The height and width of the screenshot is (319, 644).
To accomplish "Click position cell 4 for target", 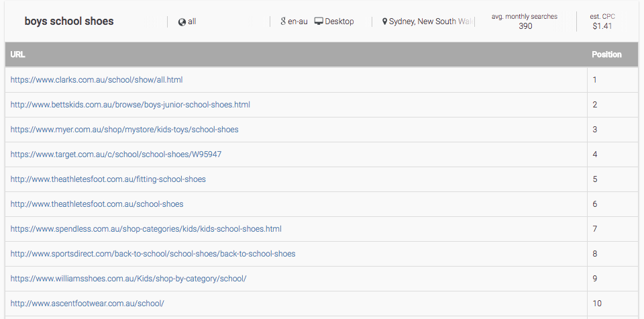I will point(612,154).
